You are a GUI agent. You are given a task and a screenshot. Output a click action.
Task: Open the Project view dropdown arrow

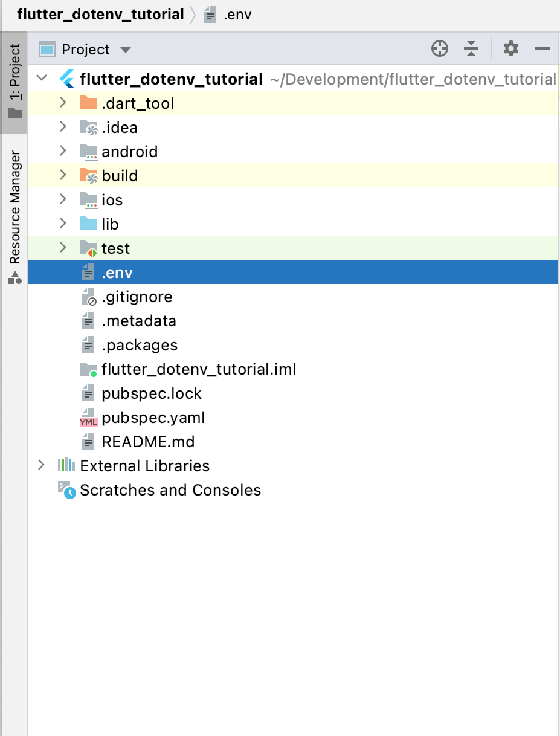[125, 50]
